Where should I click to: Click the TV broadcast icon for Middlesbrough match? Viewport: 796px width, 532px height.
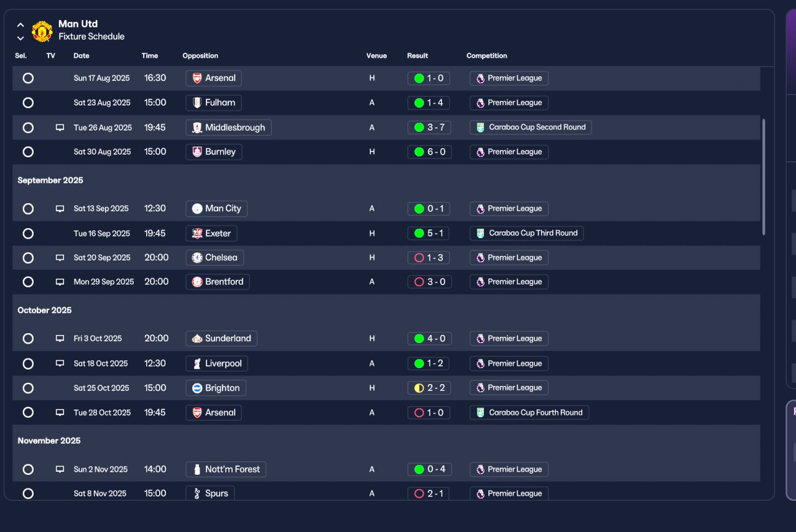pos(60,127)
